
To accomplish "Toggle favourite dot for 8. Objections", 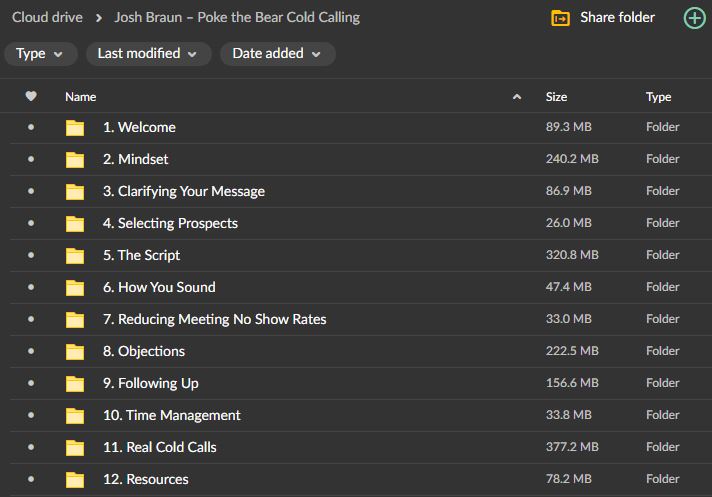I will (x=31, y=351).
